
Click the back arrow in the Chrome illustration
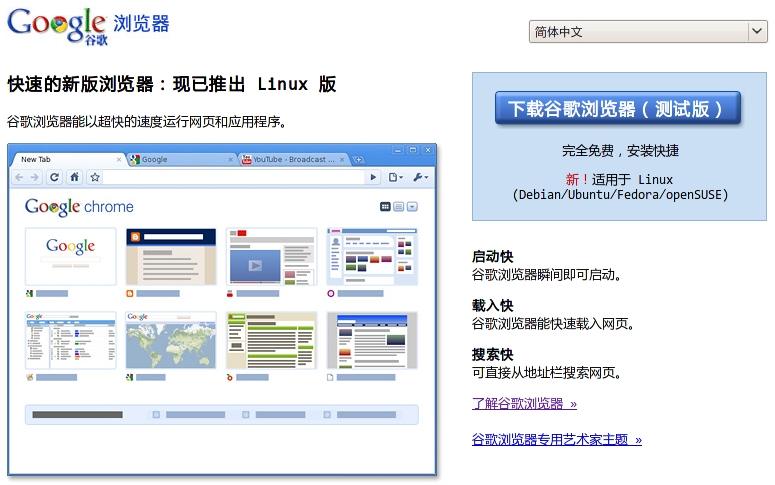[19, 177]
